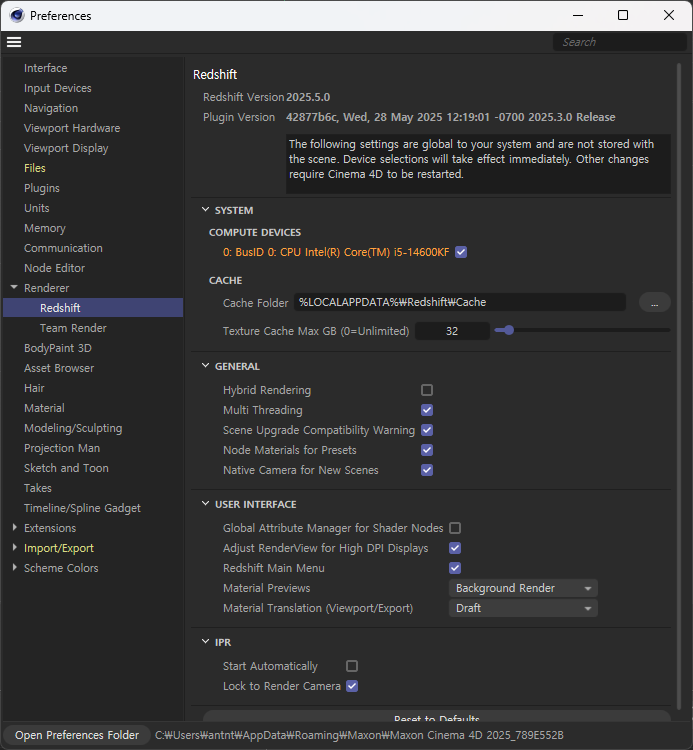
Task: Open Material Translation Draft dropdown
Action: (523, 608)
